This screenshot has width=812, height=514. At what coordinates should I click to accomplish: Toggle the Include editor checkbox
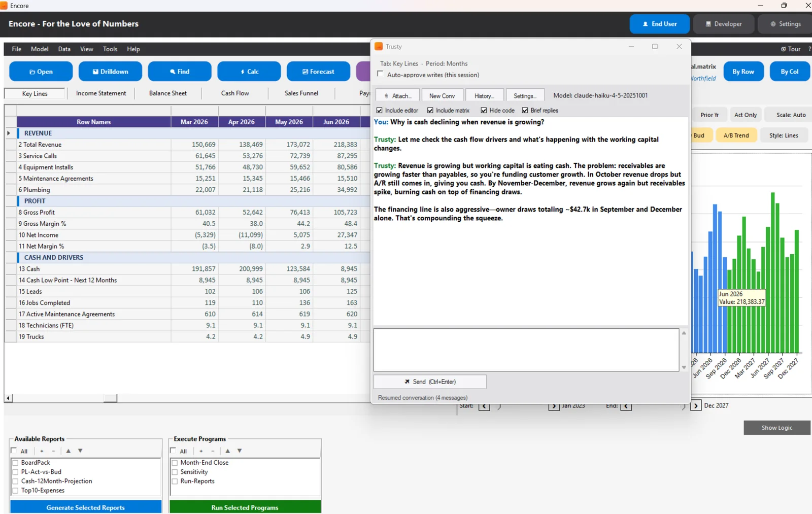(379, 110)
